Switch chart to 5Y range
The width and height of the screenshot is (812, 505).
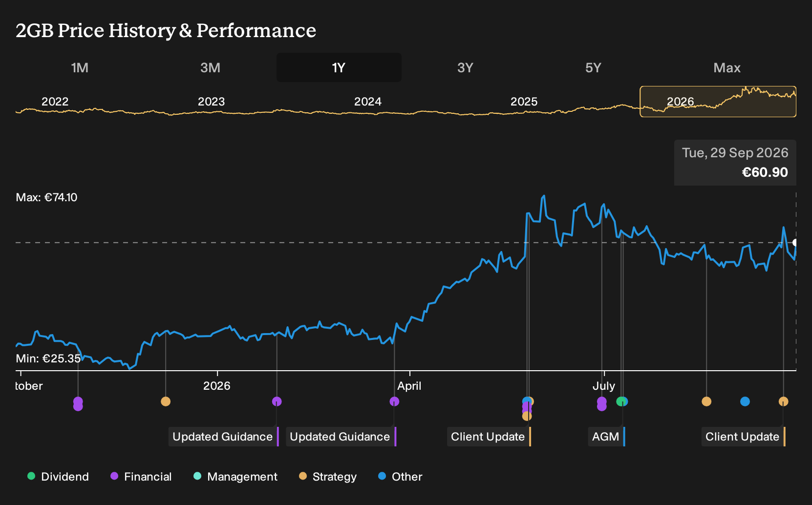pos(593,67)
